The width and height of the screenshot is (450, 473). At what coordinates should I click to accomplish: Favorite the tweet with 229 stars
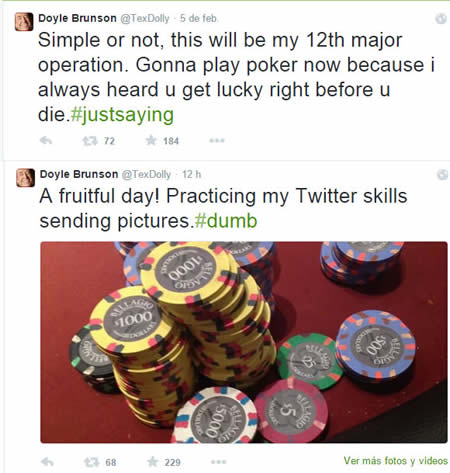(x=152, y=462)
